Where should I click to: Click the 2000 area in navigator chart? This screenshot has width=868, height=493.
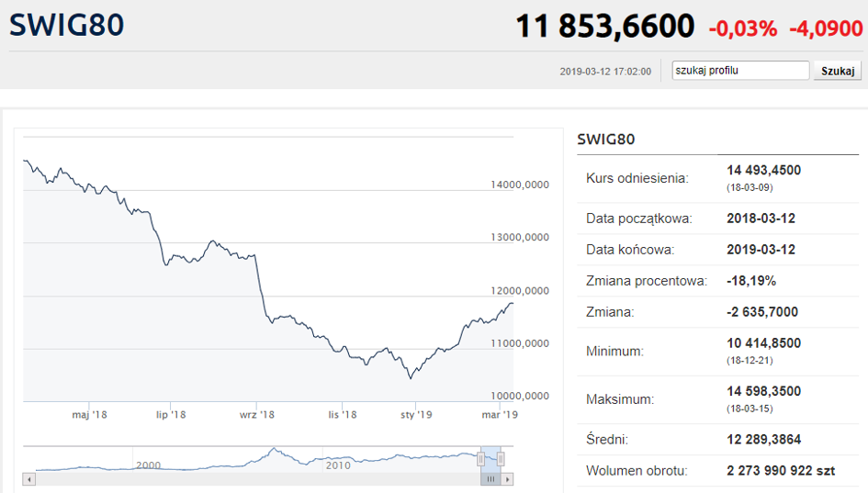pyautogui.click(x=149, y=465)
